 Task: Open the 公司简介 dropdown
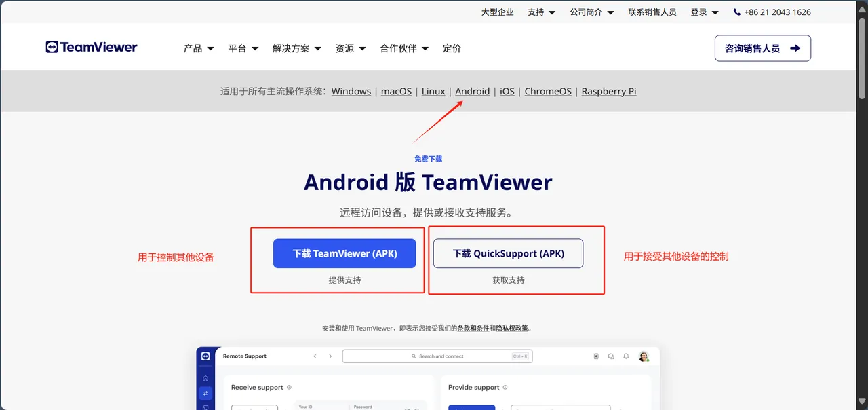(x=592, y=12)
